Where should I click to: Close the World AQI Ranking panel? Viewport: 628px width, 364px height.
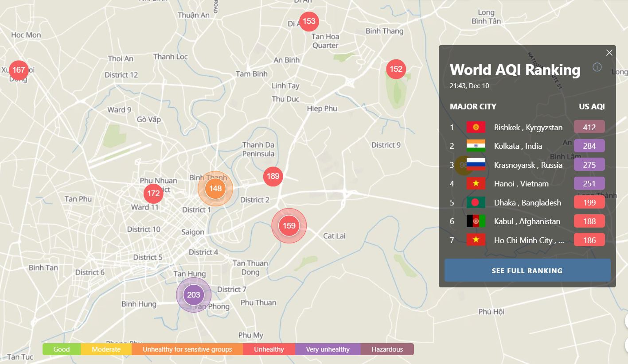[609, 53]
